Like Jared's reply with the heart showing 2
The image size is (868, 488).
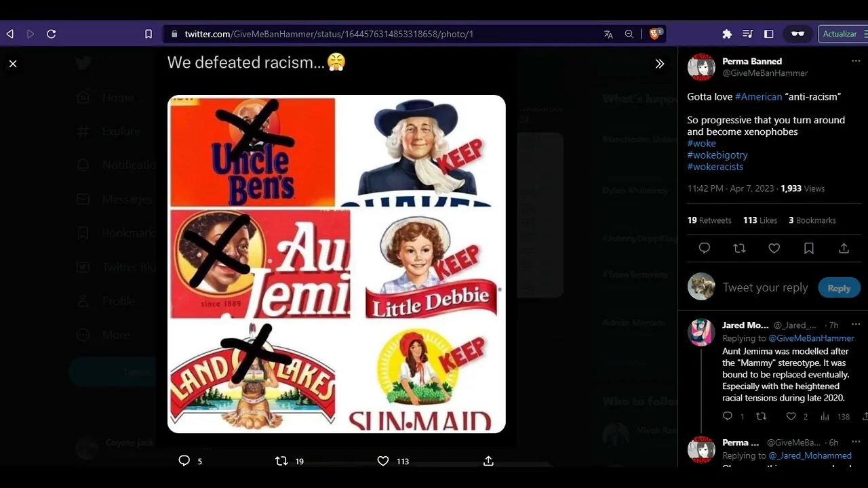click(x=791, y=416)
